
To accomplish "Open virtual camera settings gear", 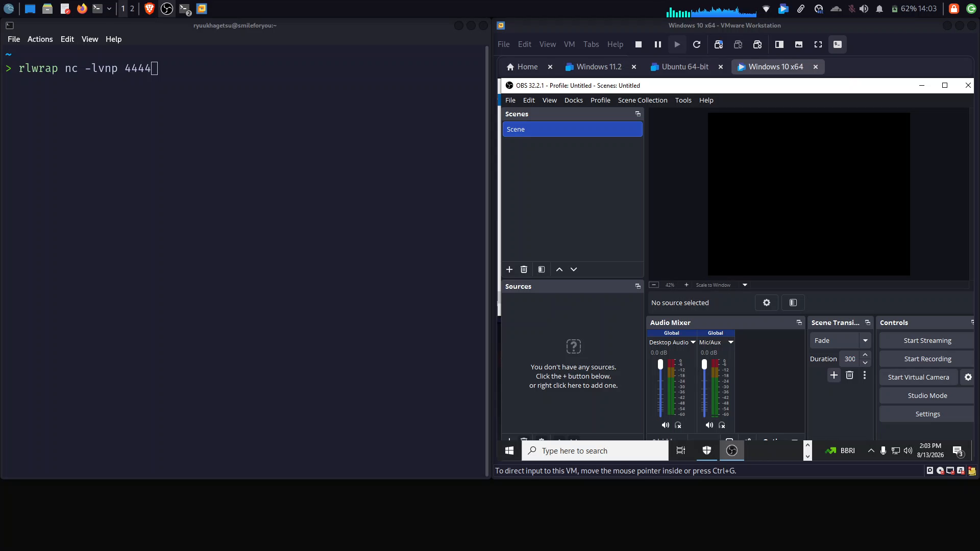I will coord(968,377).
